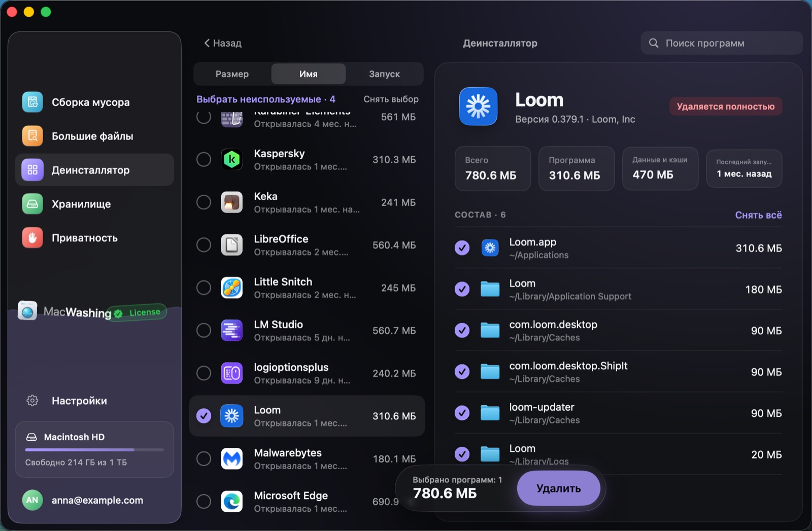Click the Kaspersky app icon

[232, 160]
